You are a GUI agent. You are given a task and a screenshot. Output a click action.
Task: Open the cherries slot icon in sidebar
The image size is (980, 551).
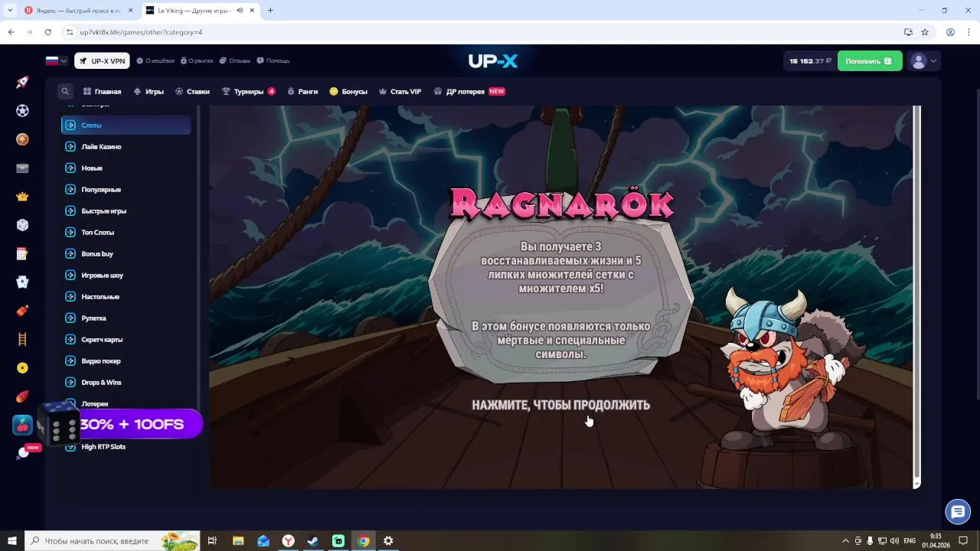pyautogui.click(x=22, y=425)
